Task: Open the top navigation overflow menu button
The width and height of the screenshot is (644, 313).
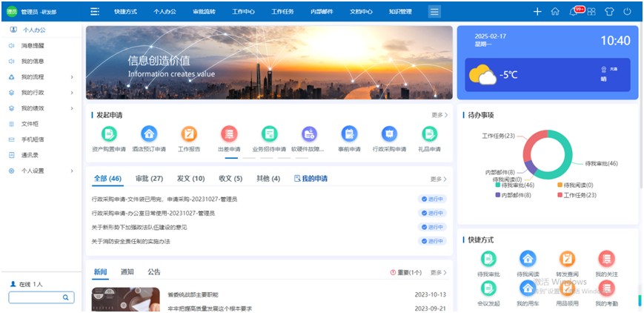Action: [x=434, y=12]
